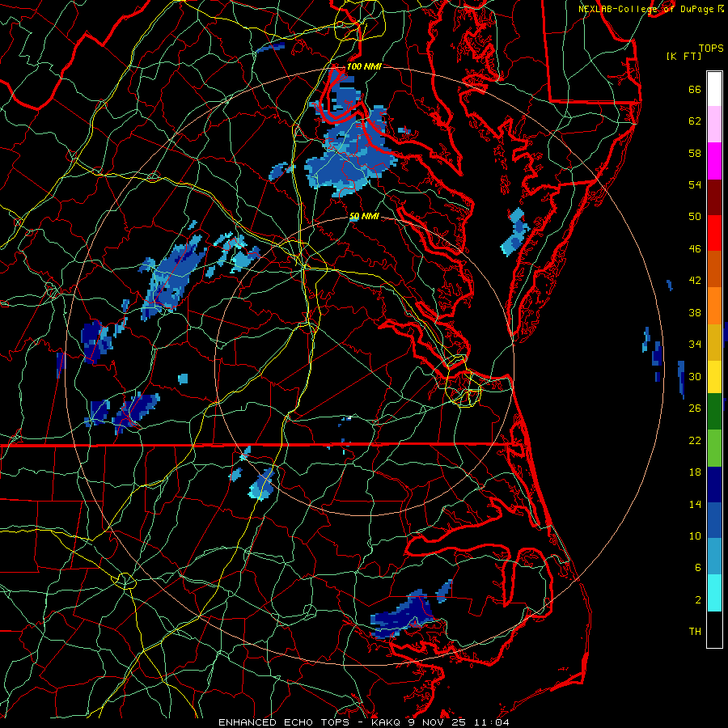
Task: Click the bright red legend swatch
Action: (714, 233)
